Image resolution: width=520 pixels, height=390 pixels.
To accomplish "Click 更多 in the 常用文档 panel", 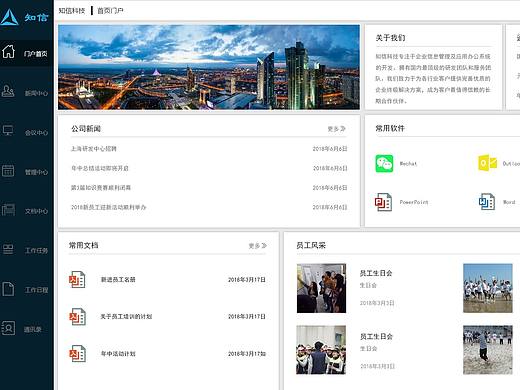I will 257,246.
